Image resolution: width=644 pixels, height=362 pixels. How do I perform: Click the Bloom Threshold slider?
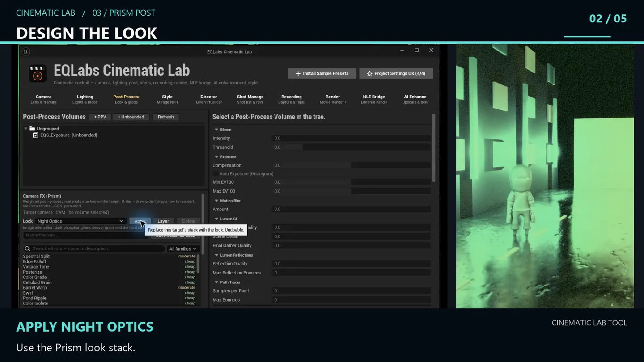352,147
